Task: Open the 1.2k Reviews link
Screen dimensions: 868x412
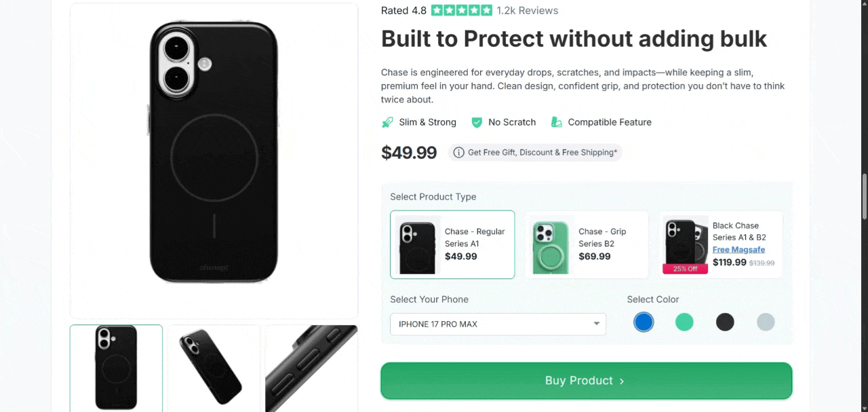Action: [527, 11]
